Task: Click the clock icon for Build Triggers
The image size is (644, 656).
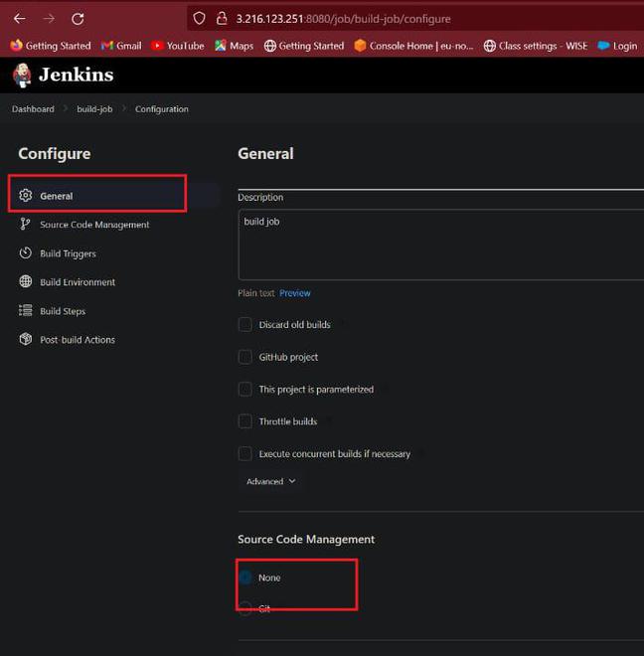Action: pyautogui.click(x=26, y=253)
